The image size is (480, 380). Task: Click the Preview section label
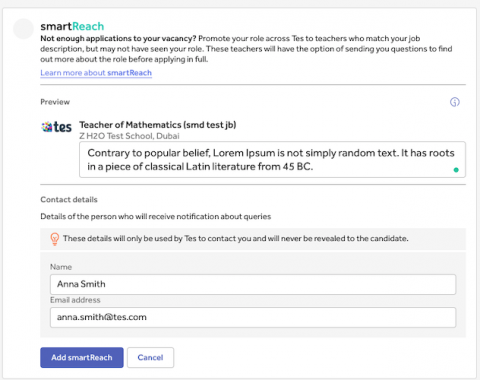coord(55,102)
